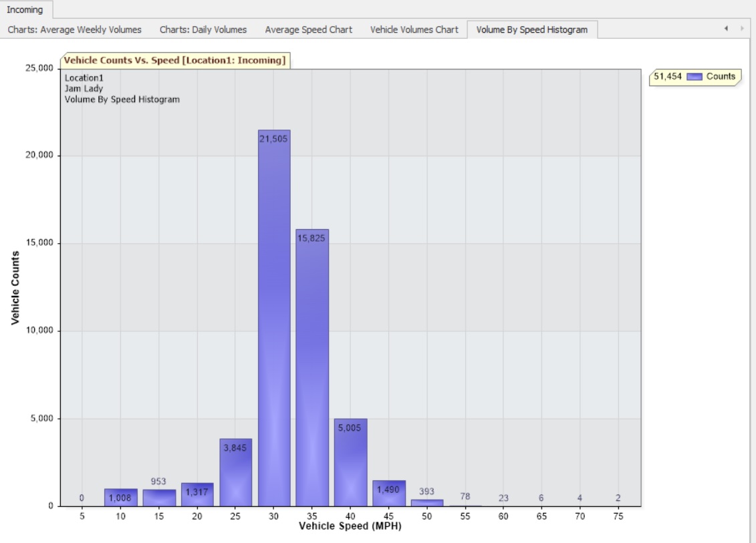Image resolution: width=756 pixels, height=543 pixels.
Task: Click the Volume By Speed Histogram annotation
Action: pyautogui.click(x=122, y=100)
